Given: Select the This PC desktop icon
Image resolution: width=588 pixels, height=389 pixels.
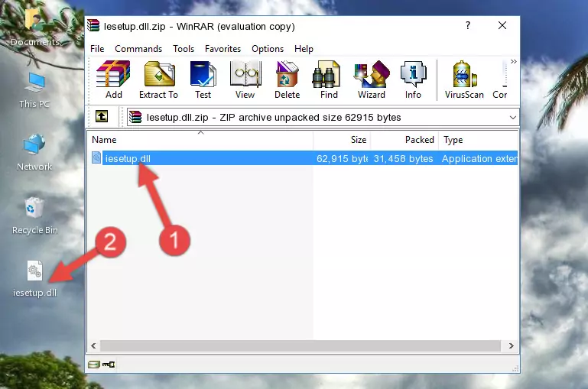Looking at the screenshot, I should pyautogui.click(x=34, y=90).
